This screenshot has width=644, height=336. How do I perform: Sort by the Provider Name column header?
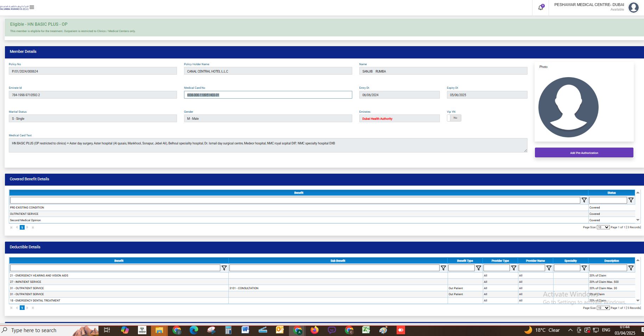click(x=535, y=261)
